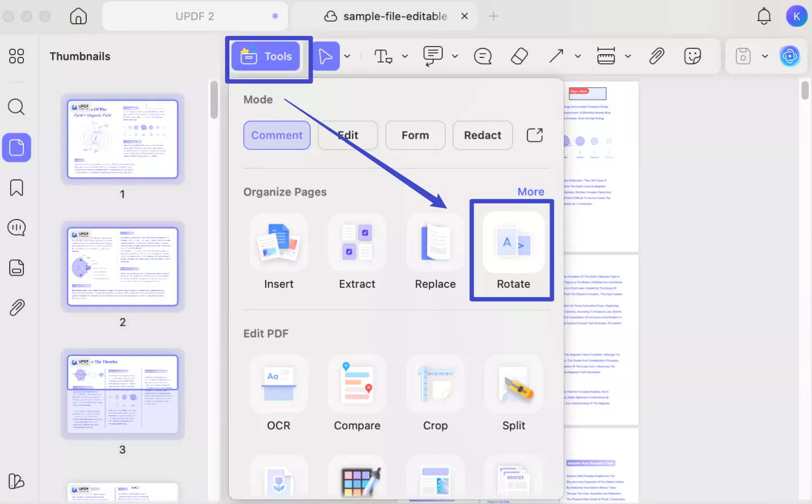Expand the text tool dropdown arrow
Image resolution: width=812 pixels, height=504 pixels.
tap(404, 56)
